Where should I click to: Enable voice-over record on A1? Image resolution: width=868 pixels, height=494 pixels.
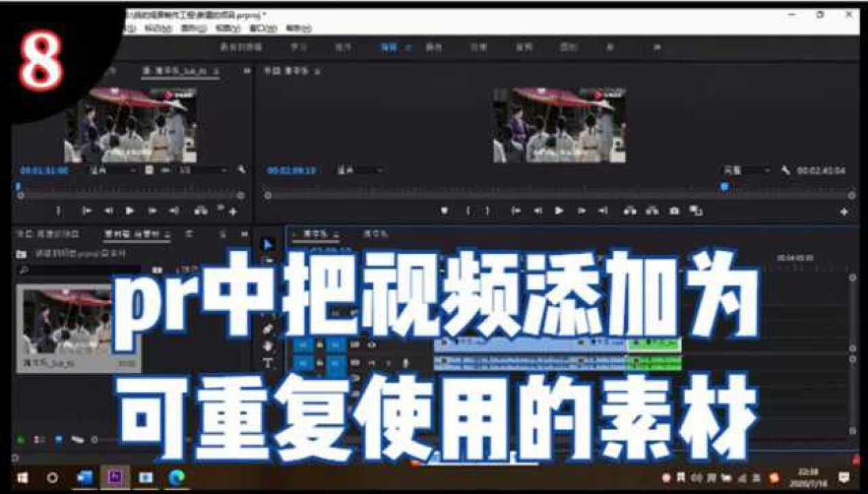click(405, 363)
